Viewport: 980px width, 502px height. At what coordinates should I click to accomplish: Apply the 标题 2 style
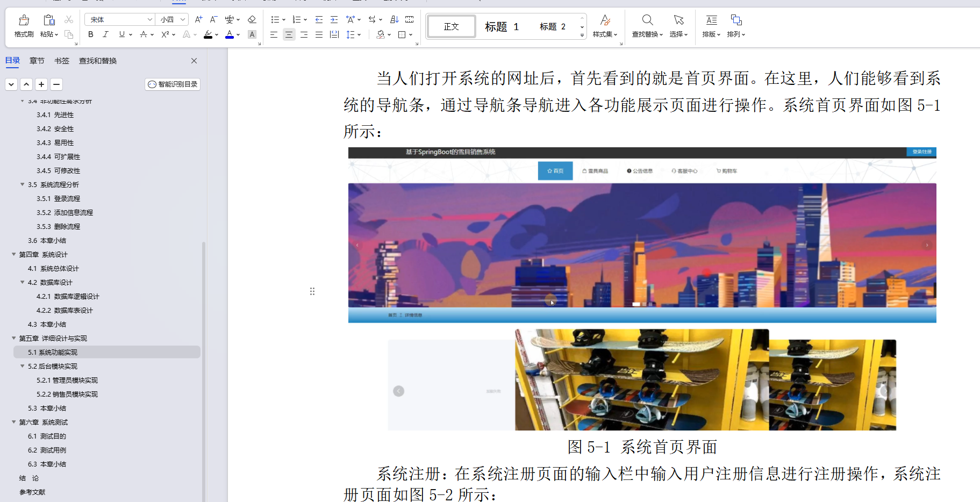coord(553,26)
